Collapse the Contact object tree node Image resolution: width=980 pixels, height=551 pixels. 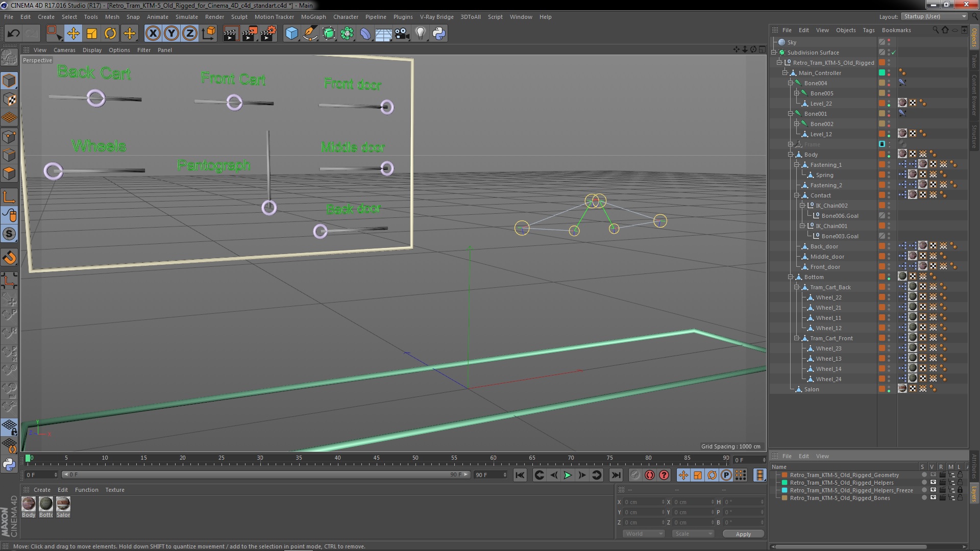click(796, 195)
